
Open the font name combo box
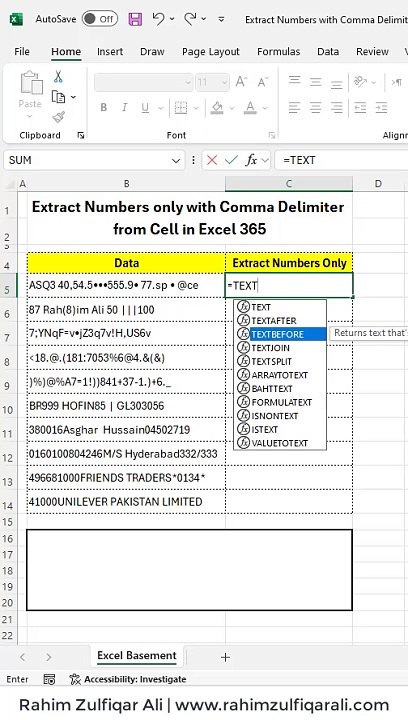pos(143,83)
